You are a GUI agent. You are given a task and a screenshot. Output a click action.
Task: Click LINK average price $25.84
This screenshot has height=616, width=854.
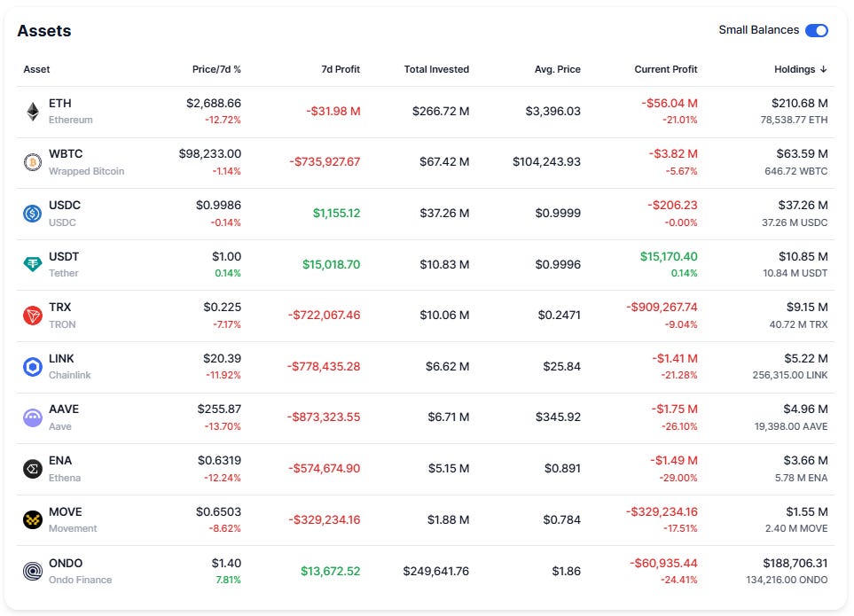click(561, 367)
